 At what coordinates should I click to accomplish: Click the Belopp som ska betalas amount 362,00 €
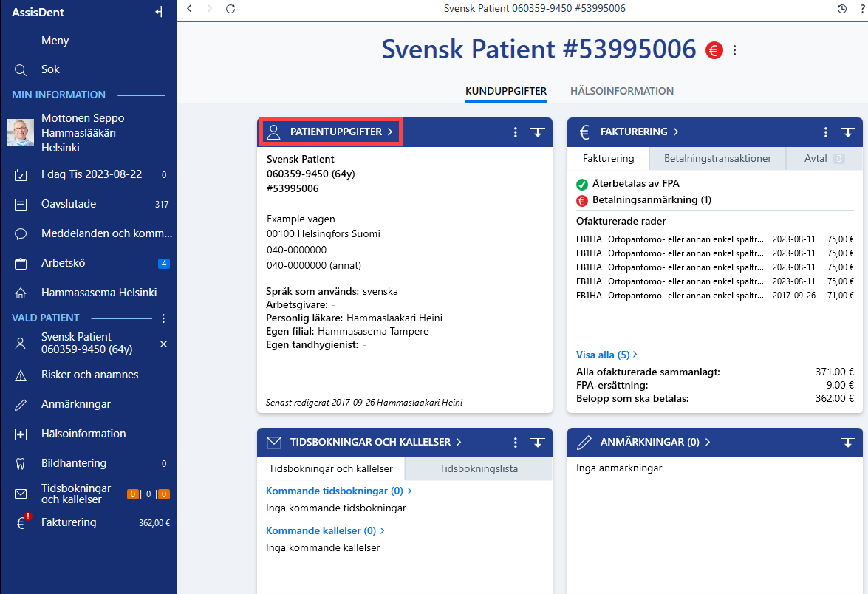coord(834,398)
